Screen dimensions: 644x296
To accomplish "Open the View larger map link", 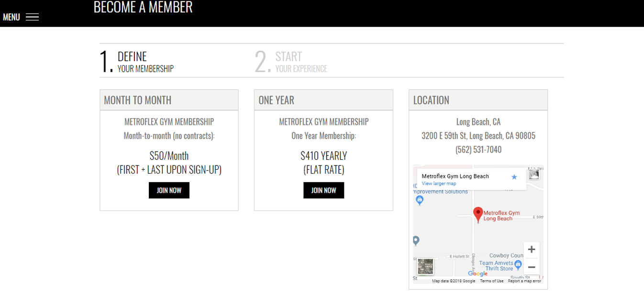I will click(439, 184).
